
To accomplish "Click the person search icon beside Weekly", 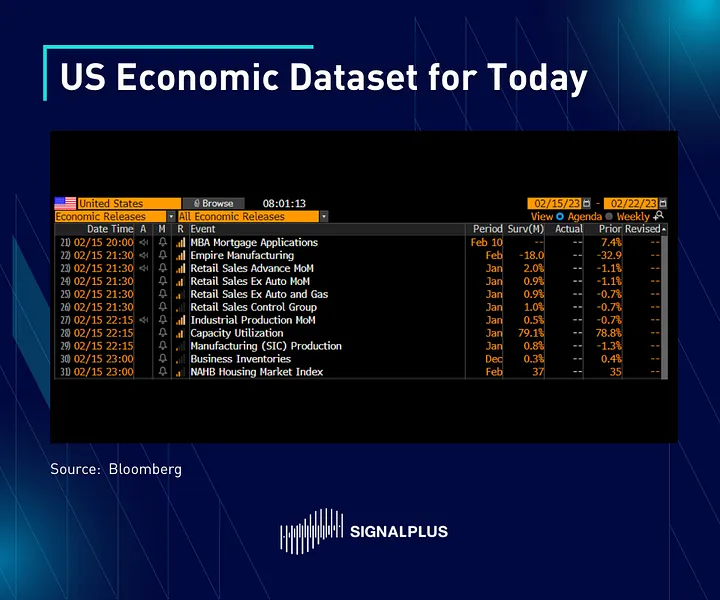I will click(658, 216).
